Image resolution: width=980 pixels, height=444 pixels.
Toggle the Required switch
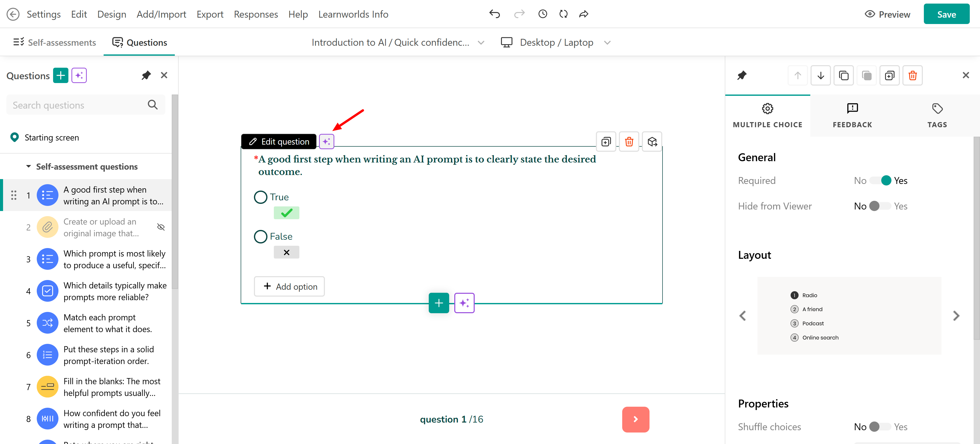tap(880, 181)
